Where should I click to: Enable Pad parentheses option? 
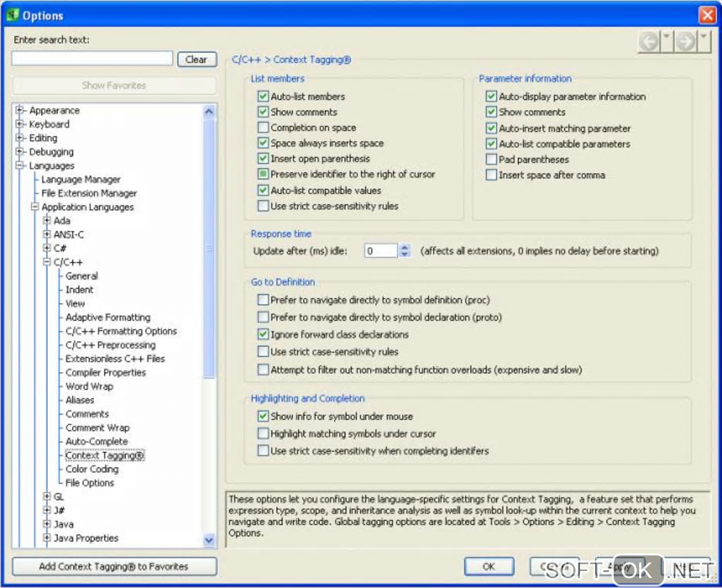[491, 159]
